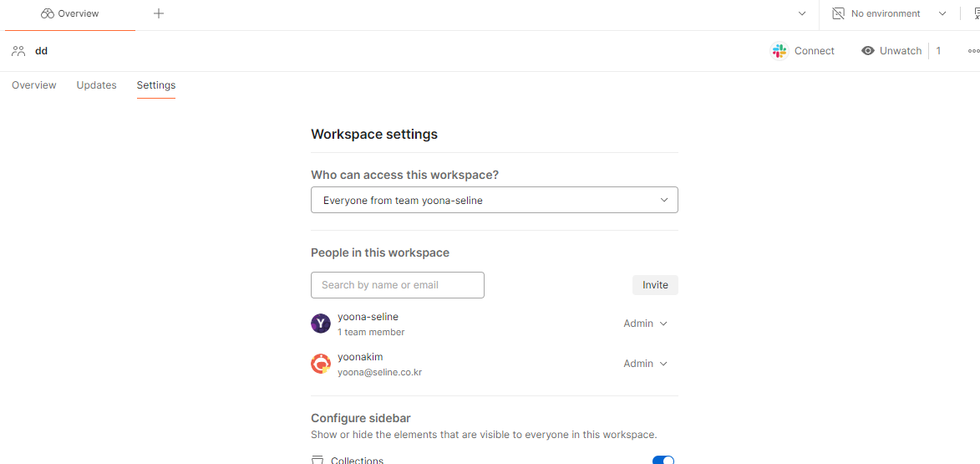This screenshot has height=464, width=980.
Task: Click the Search by name or email field
Action: 398,284
